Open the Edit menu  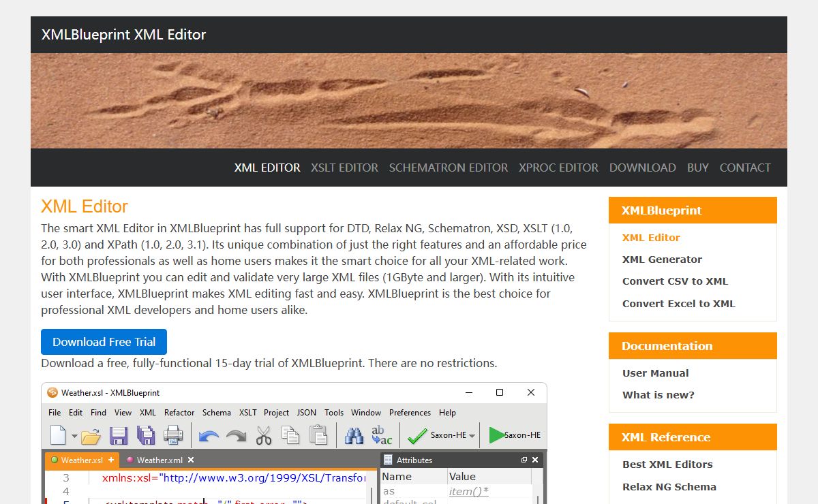click(76, 413)
